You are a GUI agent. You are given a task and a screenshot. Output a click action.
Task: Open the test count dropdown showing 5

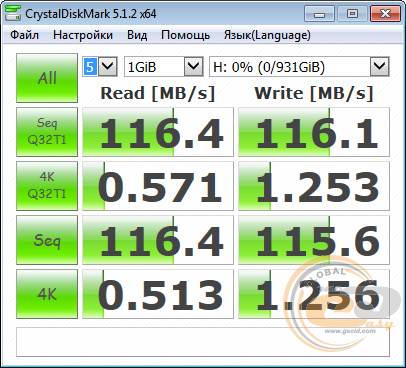(100, 67)
